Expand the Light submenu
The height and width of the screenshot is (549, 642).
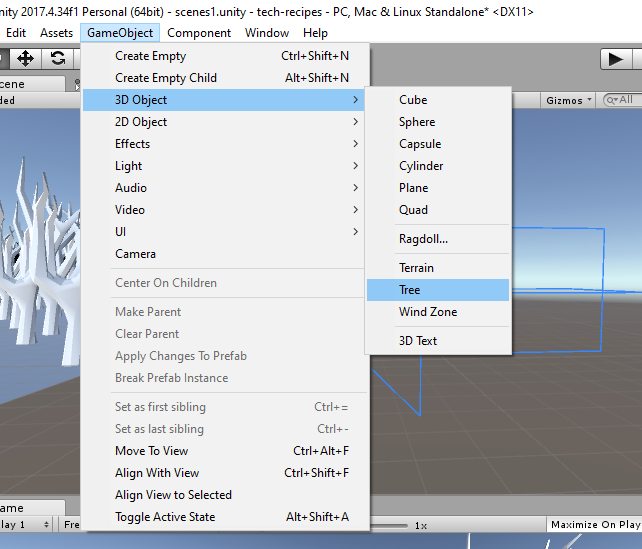224,166
